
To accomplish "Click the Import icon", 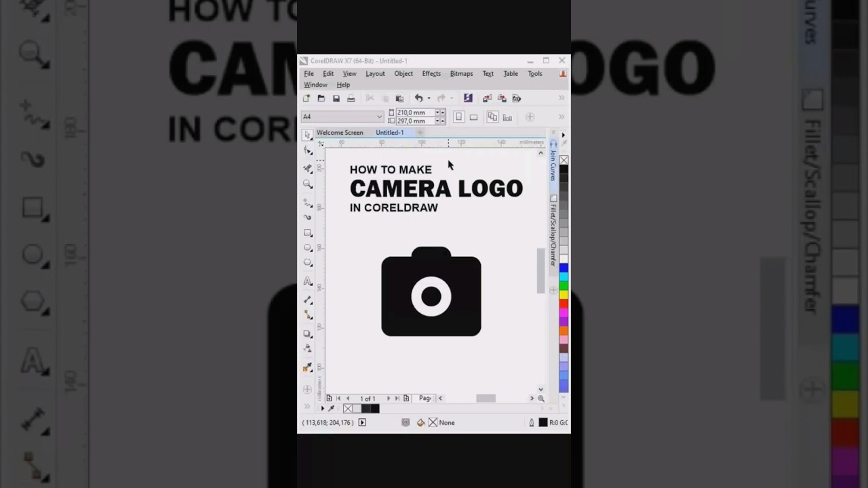I will 487,98.
